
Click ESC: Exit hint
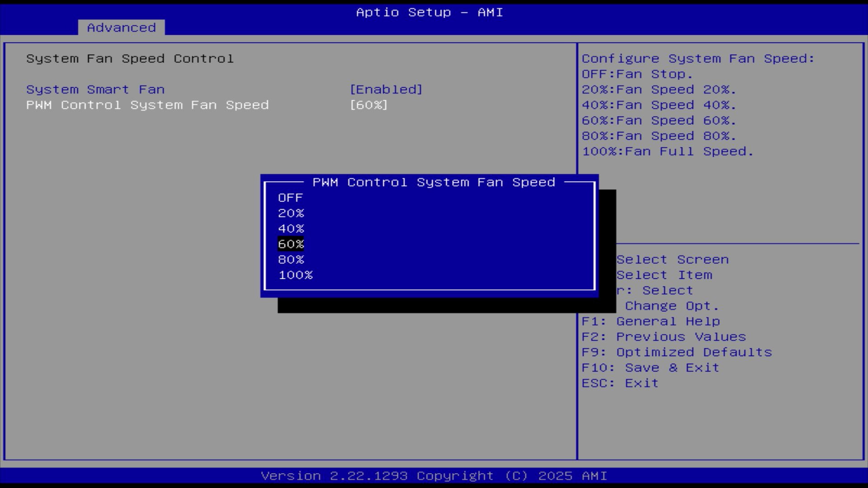620,383
